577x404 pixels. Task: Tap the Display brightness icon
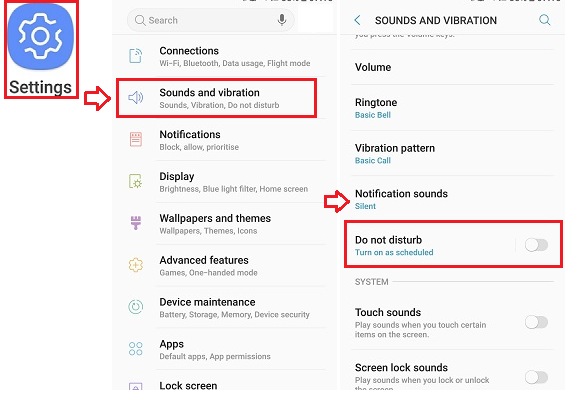[x=135, y=181]
